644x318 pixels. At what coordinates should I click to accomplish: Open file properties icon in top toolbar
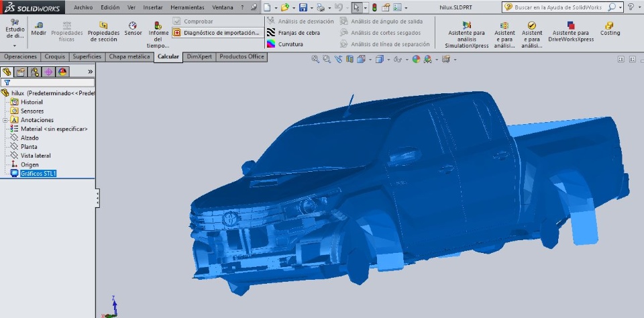click(x=386, y=7)
